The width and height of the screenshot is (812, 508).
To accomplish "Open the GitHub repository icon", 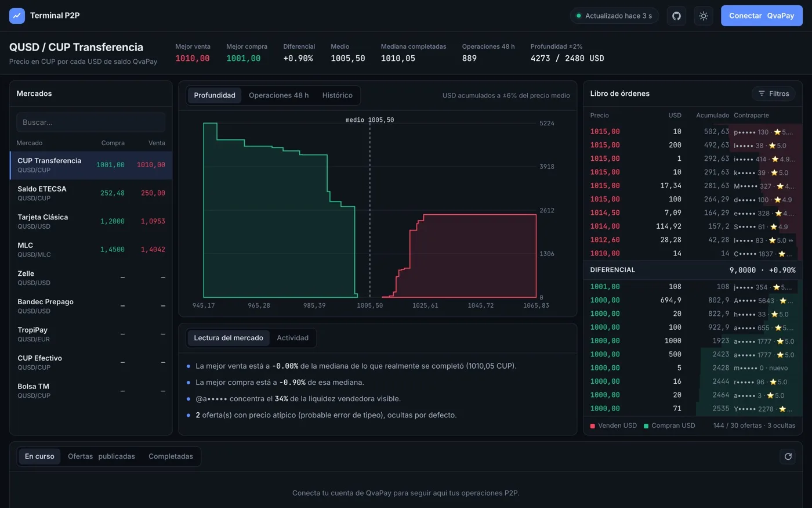I will (x=676, y=16).
